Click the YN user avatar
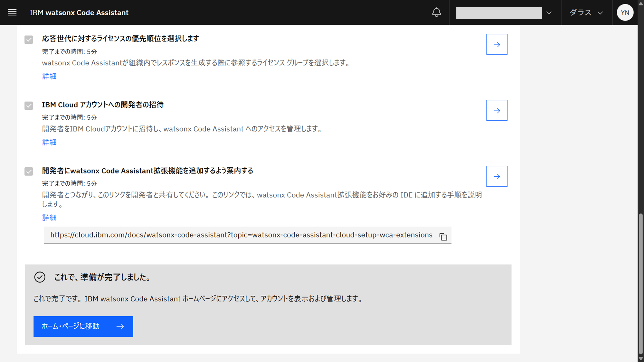The height and width of the screenshot is (362, 644). click(x=625, y=13)
